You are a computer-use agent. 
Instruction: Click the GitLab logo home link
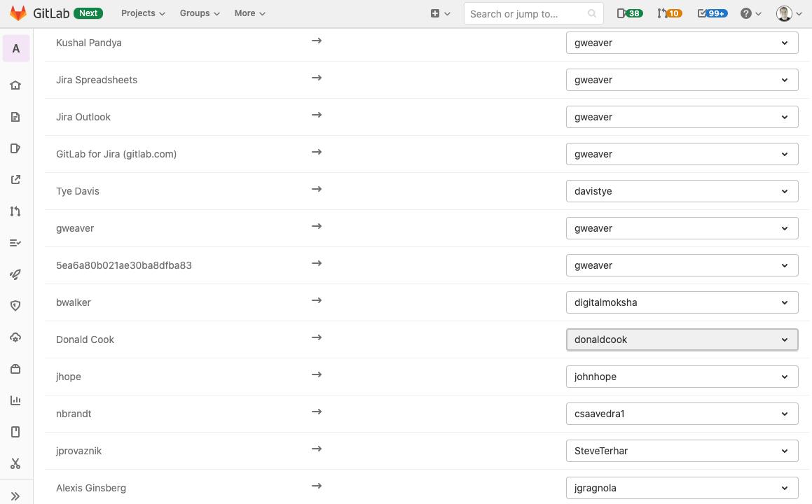(43, 13)
